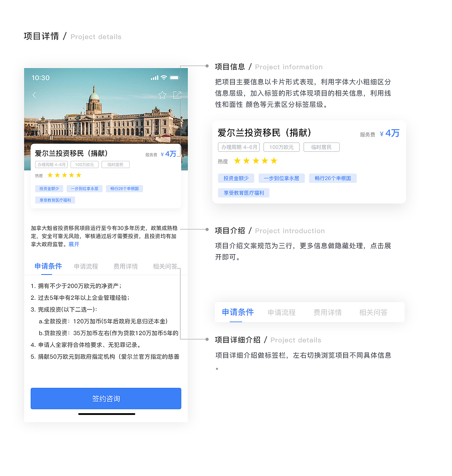Tap the back arrow on the phone header

click(x=34, y=95)
